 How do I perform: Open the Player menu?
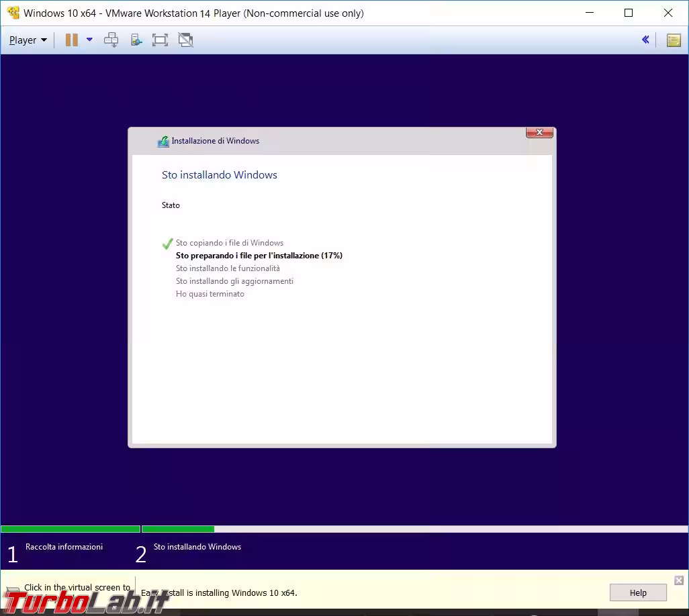point(28,40)
